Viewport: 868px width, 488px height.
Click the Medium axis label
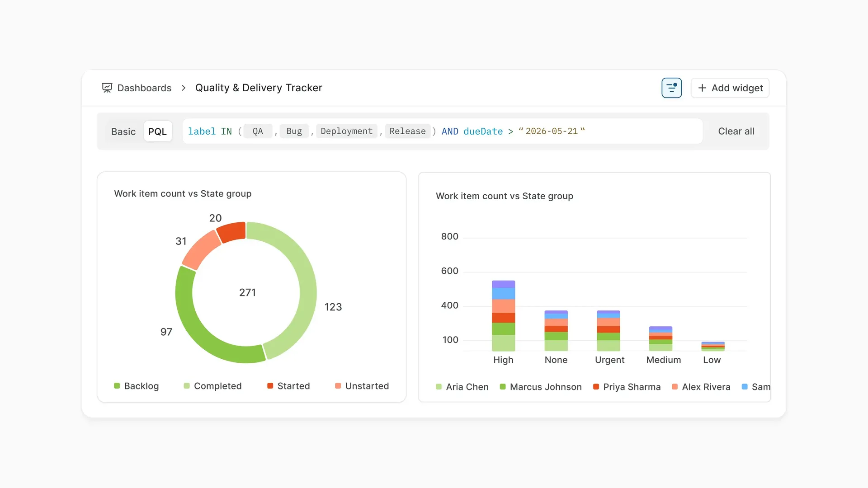(663, 360)
